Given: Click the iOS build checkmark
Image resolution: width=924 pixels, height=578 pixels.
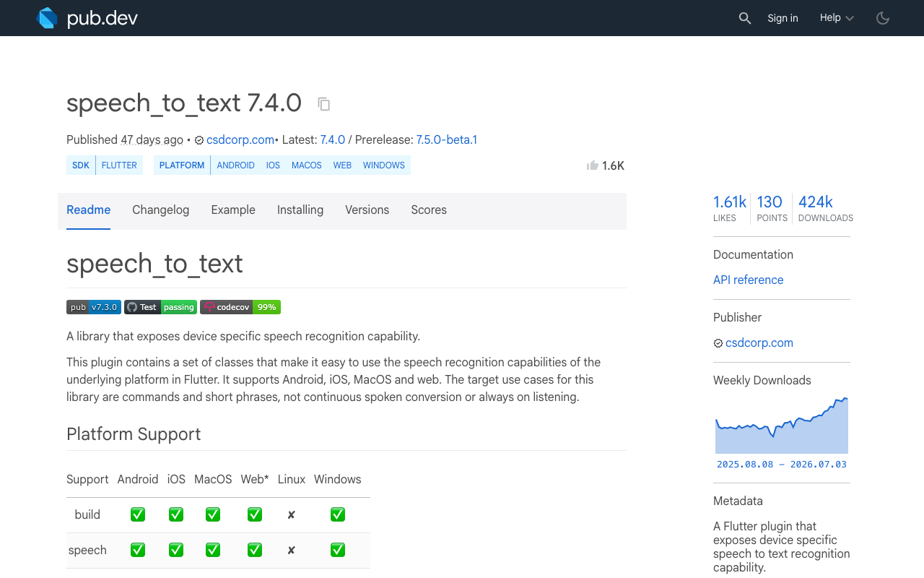Looking at the screenshot, I should [x=176, y=514].
